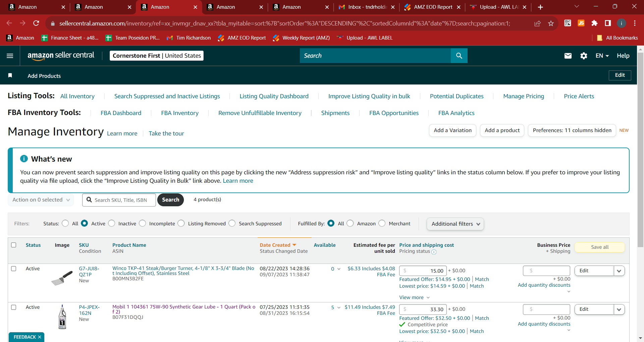
Task: Bookmark this page with the star icon
Action: tap(551, 23)
